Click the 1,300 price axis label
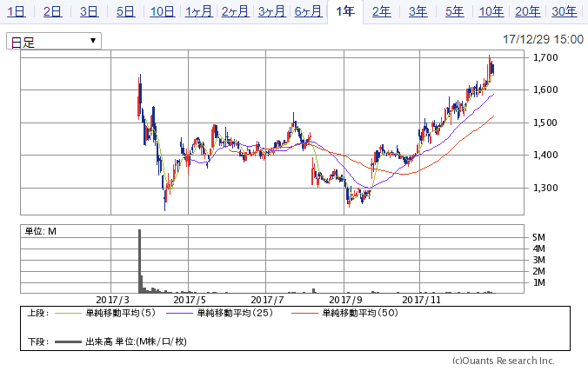Image resolution: width=588 pixels, height=371 pixels. coord(545,188)
